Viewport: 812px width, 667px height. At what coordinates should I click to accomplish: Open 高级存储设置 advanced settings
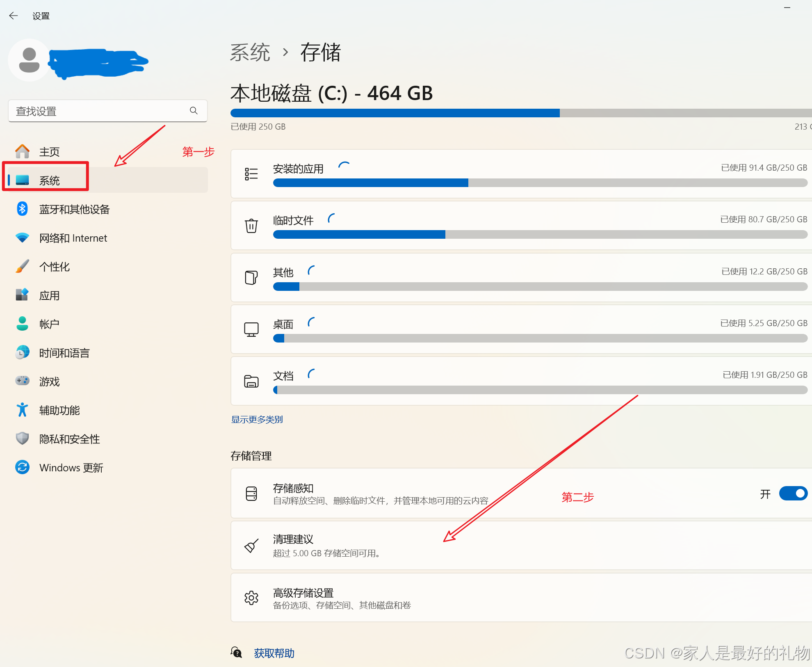[x=303, y=593]
